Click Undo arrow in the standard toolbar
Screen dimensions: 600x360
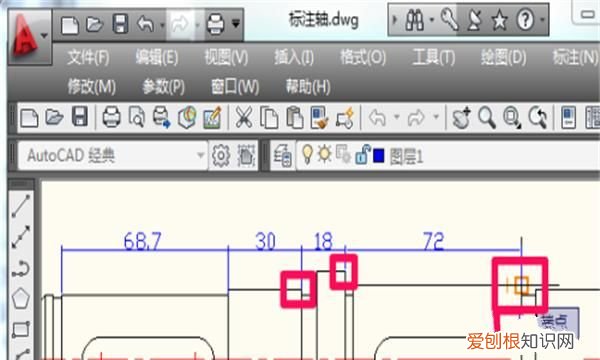coord(377,117)
